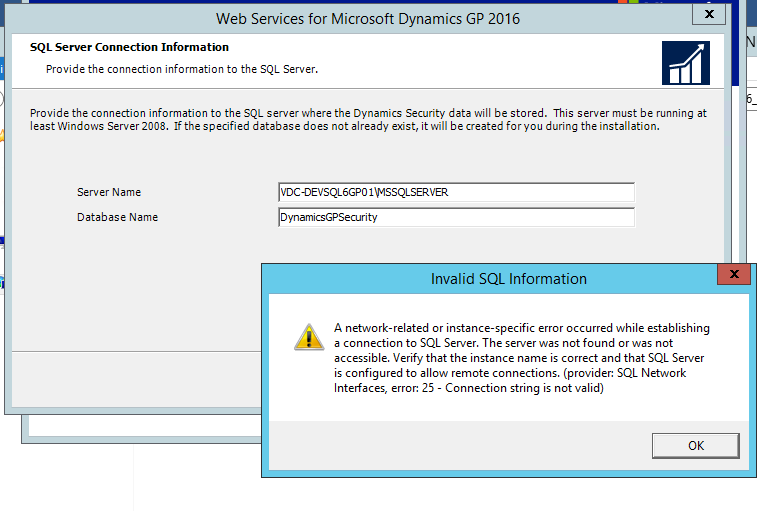Click the 'Invalid SQL Information' title bar
This screenshot has width=757, height=511.
click(x=509, y=279)
